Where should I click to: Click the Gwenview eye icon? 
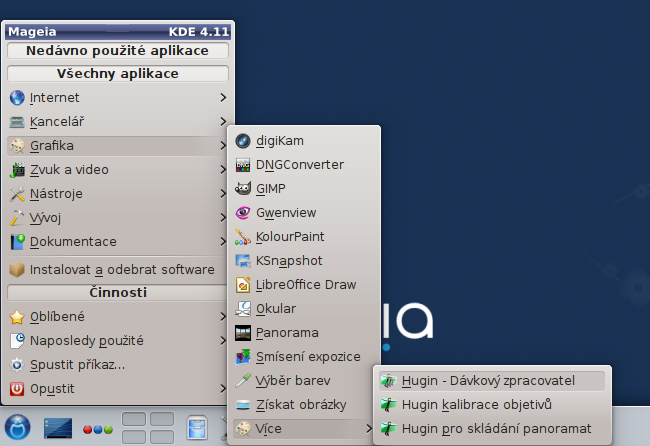coord(243,213)
